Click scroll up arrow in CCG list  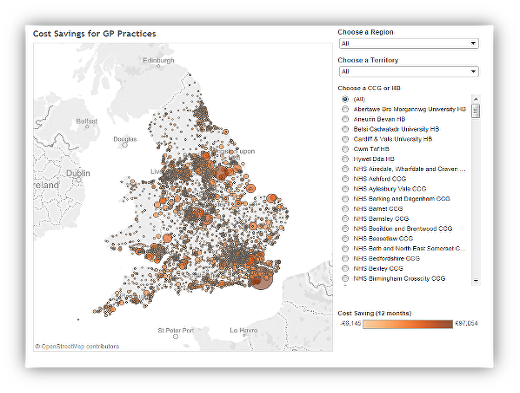click(x=476, y=99)
